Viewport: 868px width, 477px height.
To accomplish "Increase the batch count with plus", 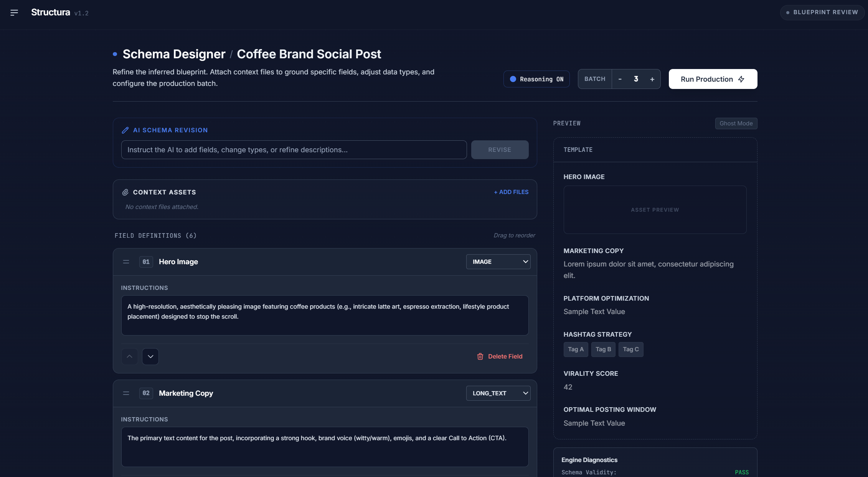I will point(652,79).
